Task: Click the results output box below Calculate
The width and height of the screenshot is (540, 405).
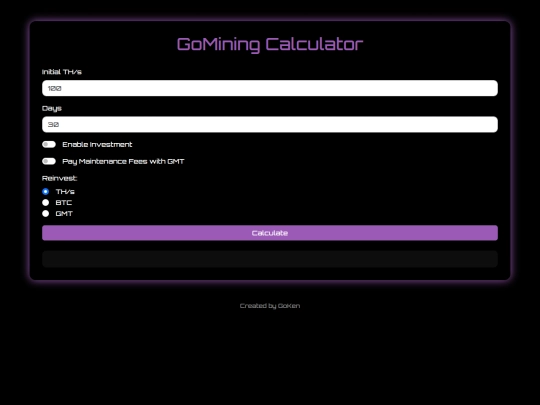Action: click(270, 259)
